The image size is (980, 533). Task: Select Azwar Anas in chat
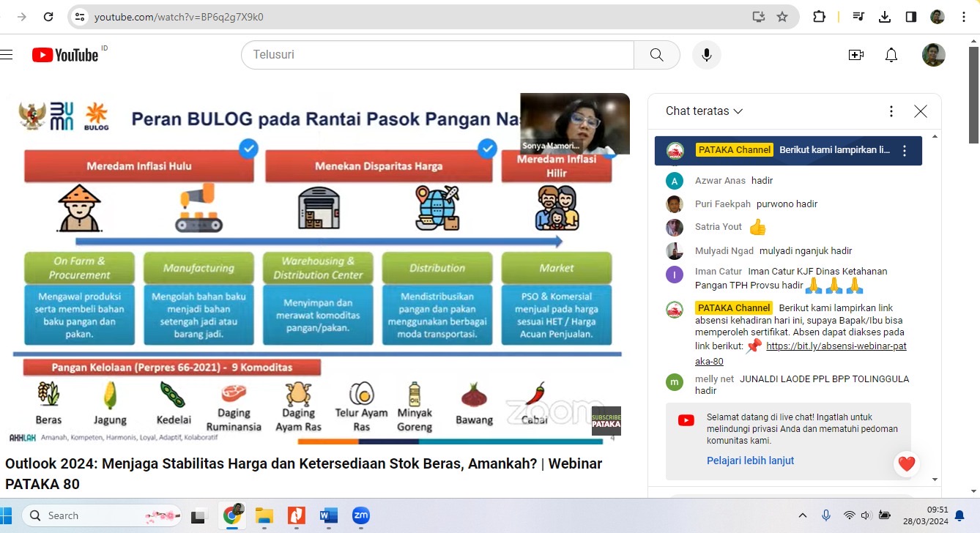(720, 180)
